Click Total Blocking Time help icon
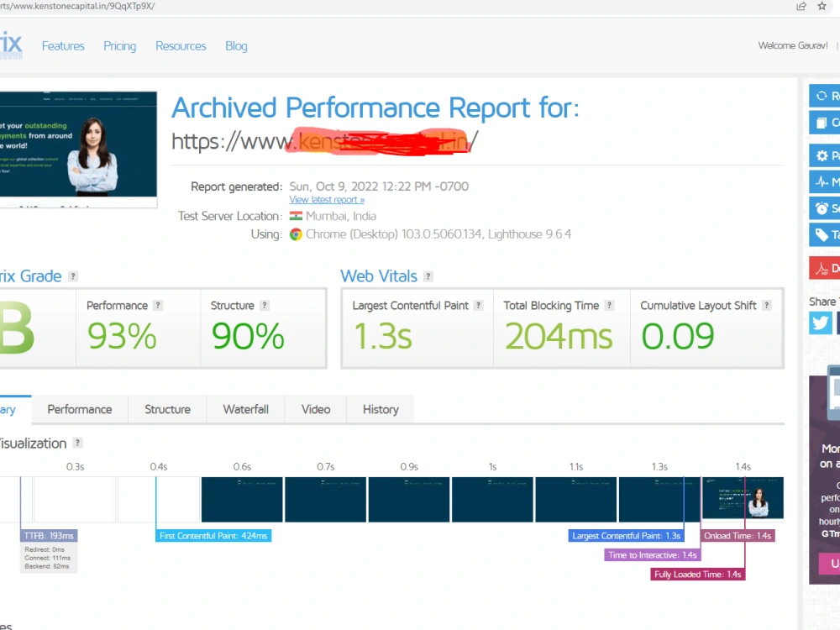 609,306
